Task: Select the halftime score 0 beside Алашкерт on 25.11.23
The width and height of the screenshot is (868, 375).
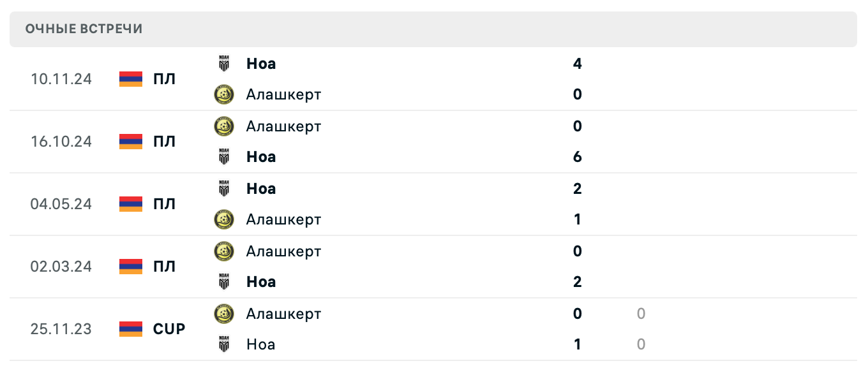Action: [641, 313]
